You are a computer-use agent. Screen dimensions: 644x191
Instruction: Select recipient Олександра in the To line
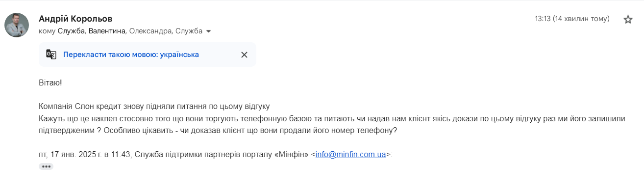pos(150,31)
